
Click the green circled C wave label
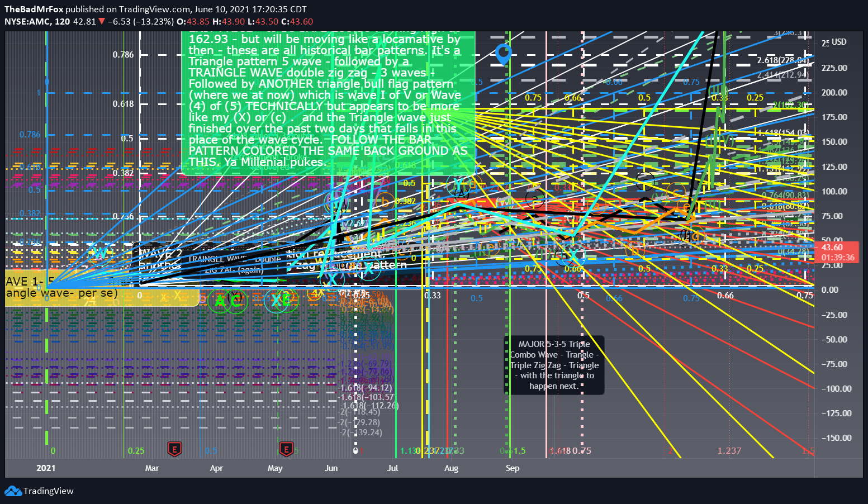(236, 301)
